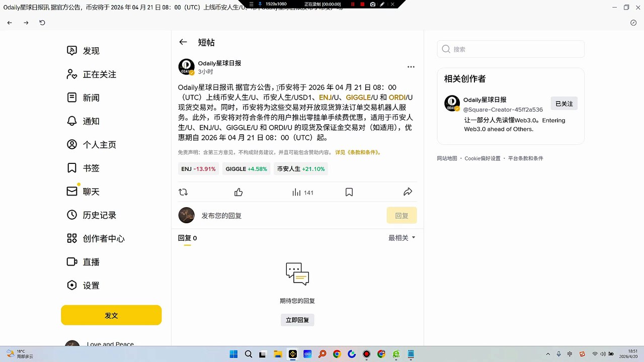644x362 pixels.
Task: Open Windows Start menu
Action: click(x=233, y=354)
